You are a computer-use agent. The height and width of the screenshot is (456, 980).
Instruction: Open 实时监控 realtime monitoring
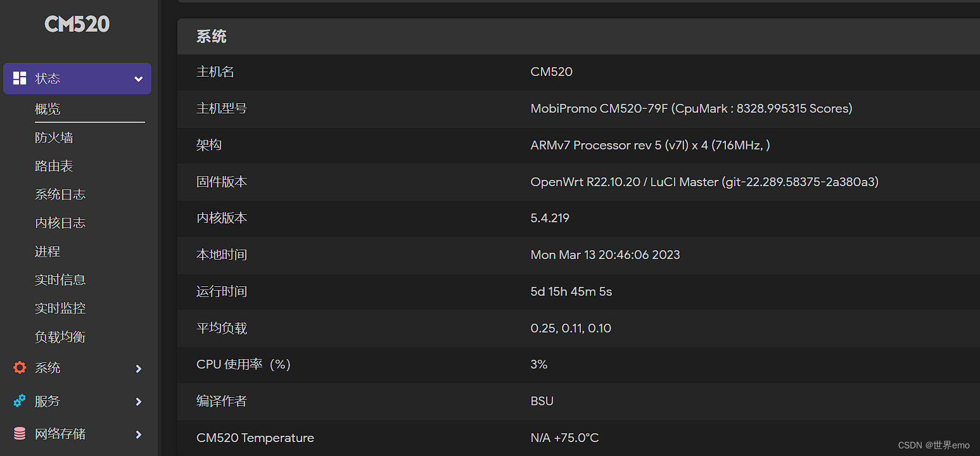point(60,308)
